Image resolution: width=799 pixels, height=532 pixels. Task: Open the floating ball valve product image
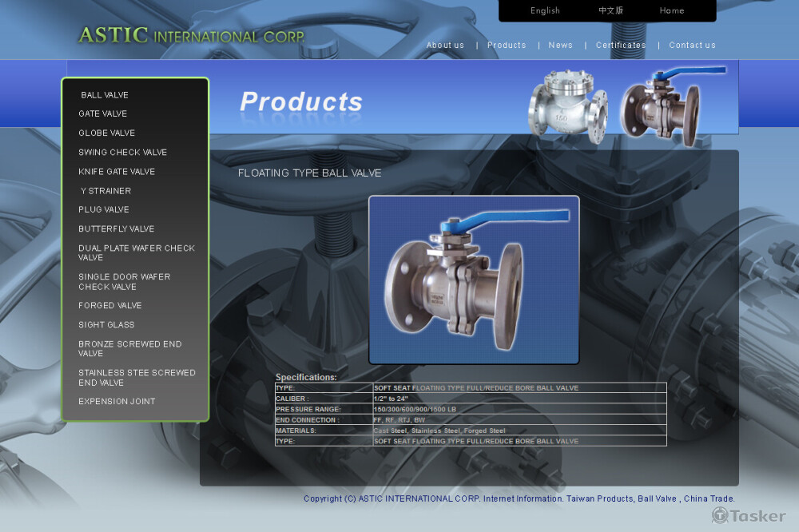[474, 280]
